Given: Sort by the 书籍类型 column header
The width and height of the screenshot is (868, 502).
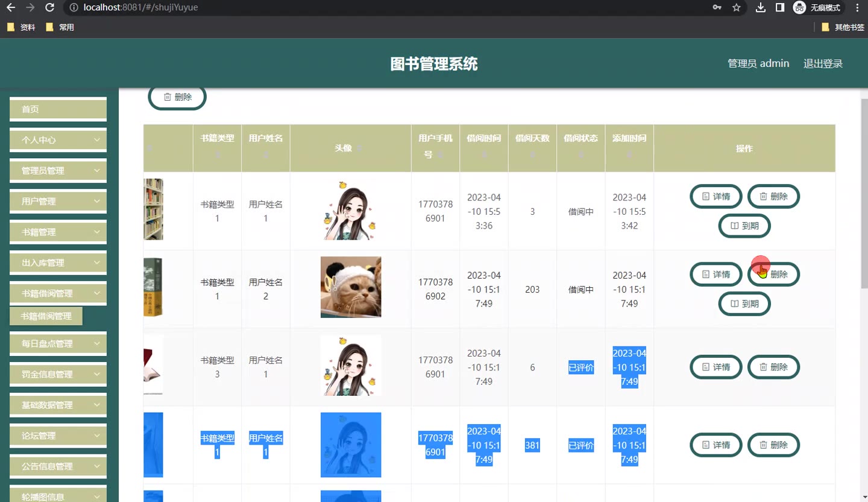Looking at the screenshot, I should tap(217, 148).
